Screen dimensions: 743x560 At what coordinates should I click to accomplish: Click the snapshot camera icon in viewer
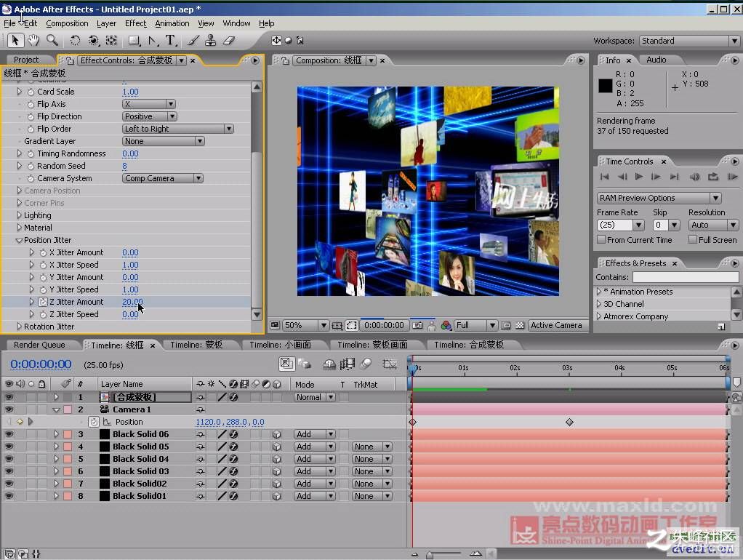[x=417, y=325]
